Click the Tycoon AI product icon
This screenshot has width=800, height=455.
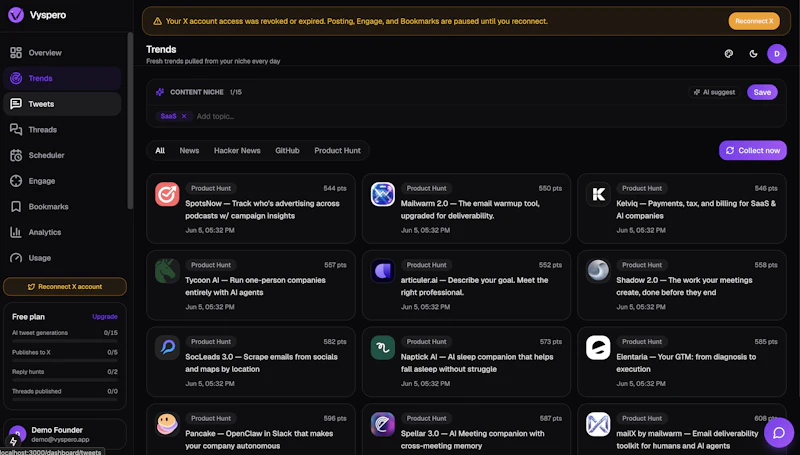pyautogui.click(x=167, y=271)
